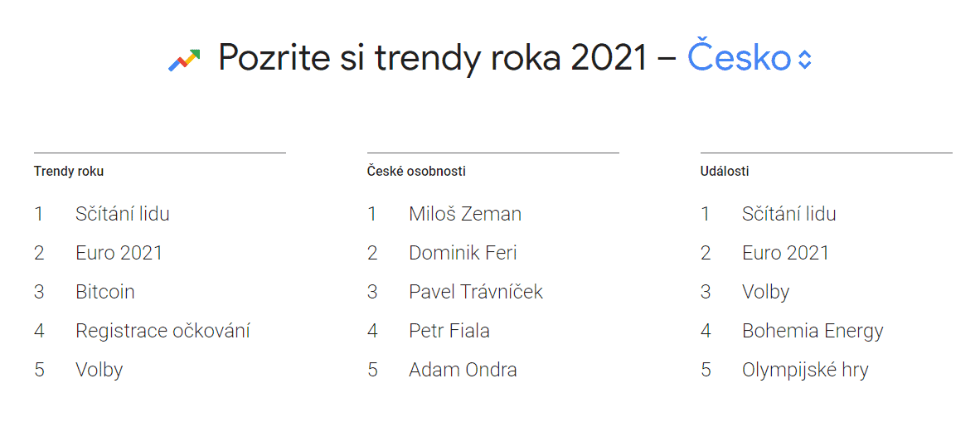Viewport: 980px width, 422px height.
Task: Open the Olympijské hry event
Action: [805, 370]
